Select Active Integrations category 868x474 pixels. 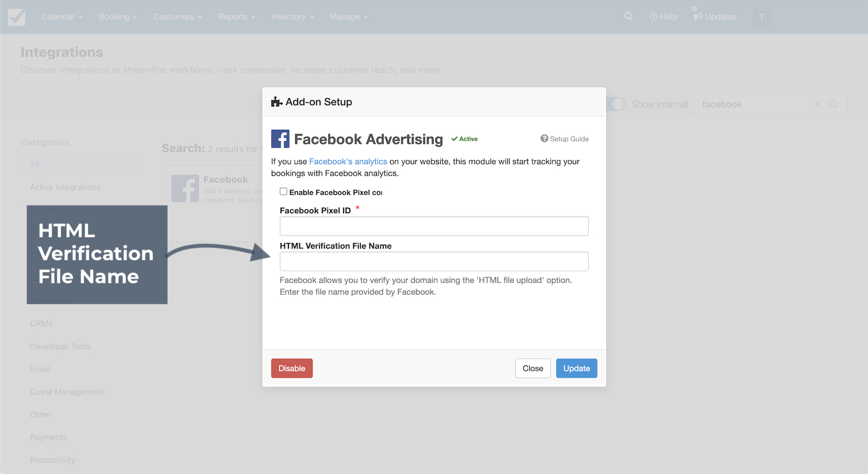(65, 187)
